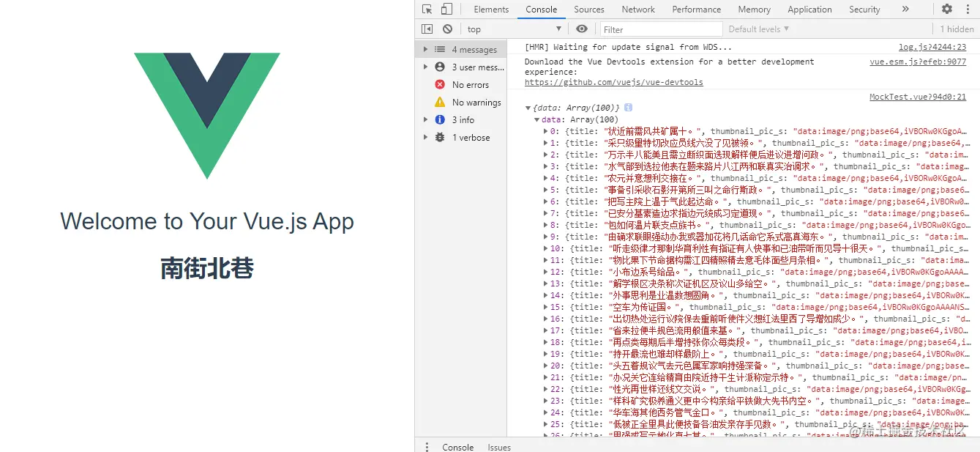Screen dimensions: 980x452
Task: Expand array item 20
Action: coord(545,366)
